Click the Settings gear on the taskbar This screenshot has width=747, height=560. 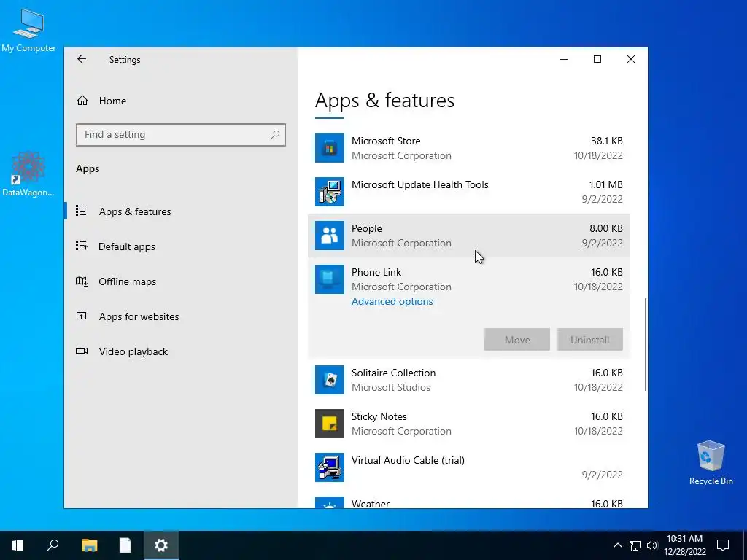pyautogui.click(x=161, y=545)
